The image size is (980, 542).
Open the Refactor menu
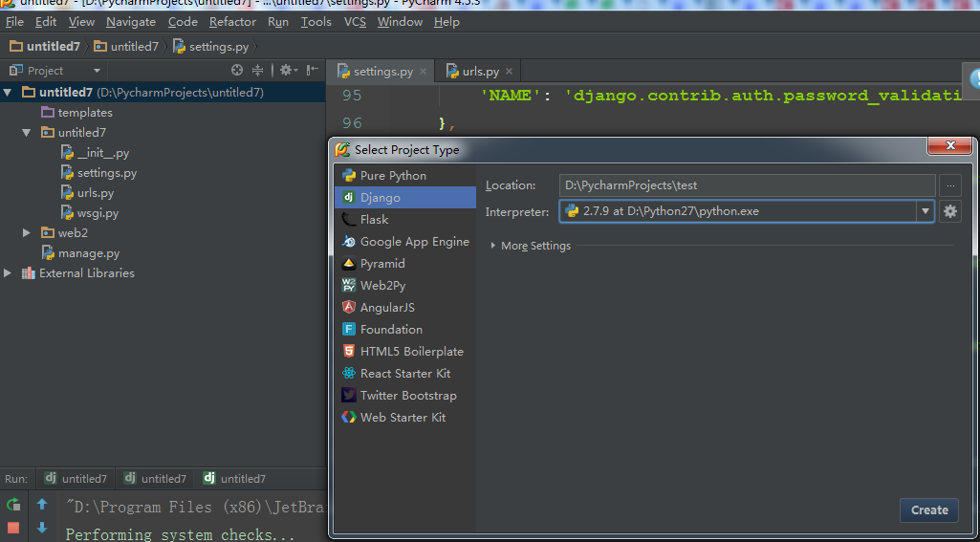[x=232, y=22]
